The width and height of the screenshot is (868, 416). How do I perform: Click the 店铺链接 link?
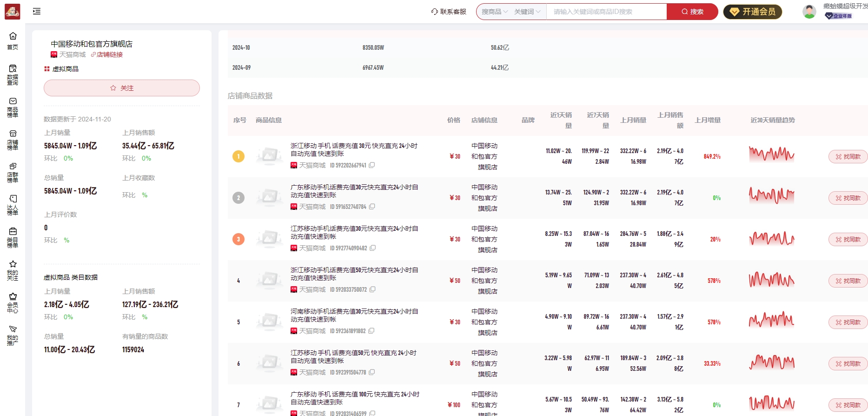coord(107,54)
